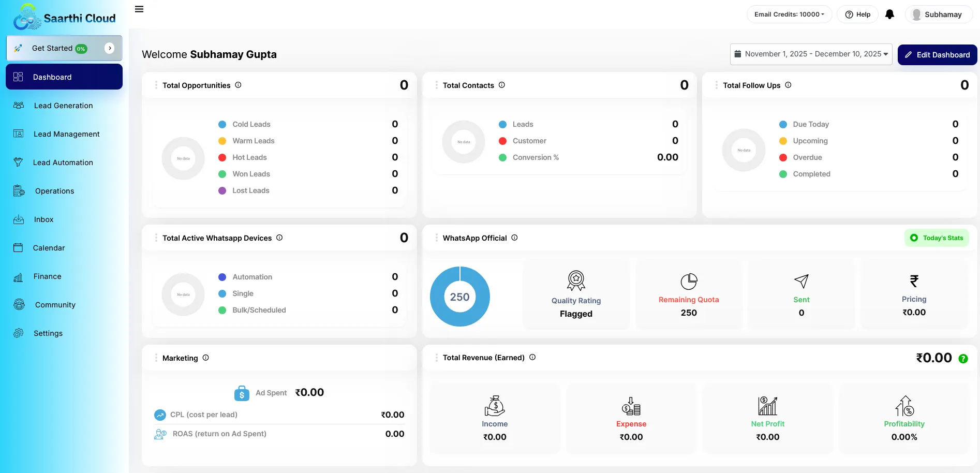Go to Finance in the sidebar
Viewport: 980px width, 473px height.
click(47, 276)
